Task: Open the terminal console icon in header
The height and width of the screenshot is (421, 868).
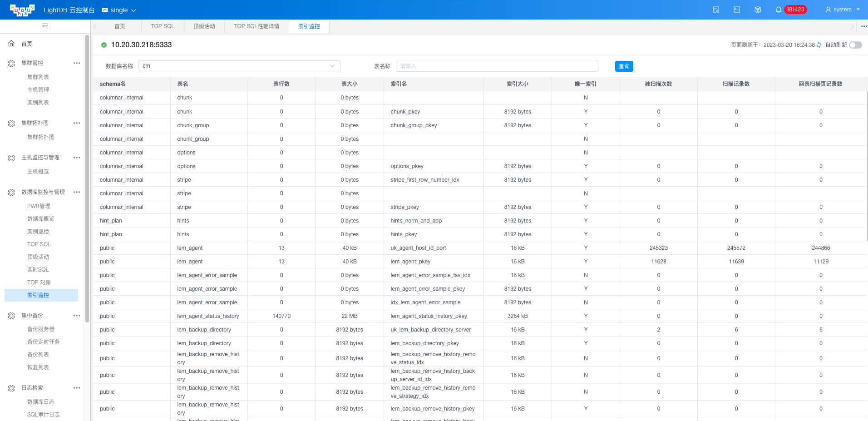Action: pos(737,10)
